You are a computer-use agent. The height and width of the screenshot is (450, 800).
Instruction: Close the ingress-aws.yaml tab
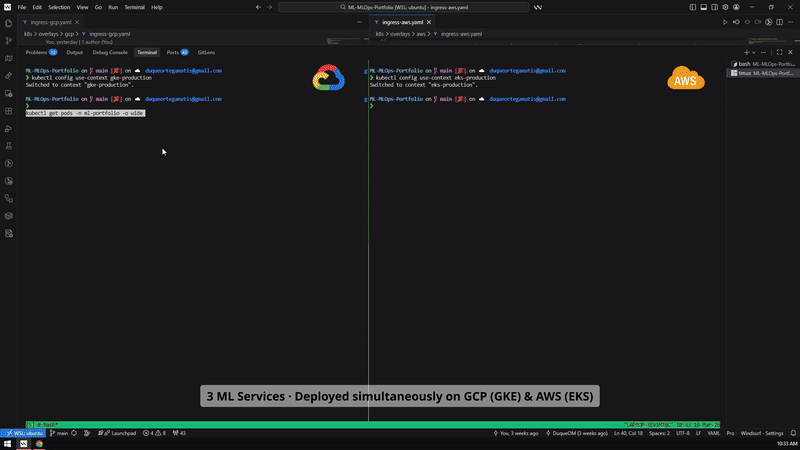[429, 22]
